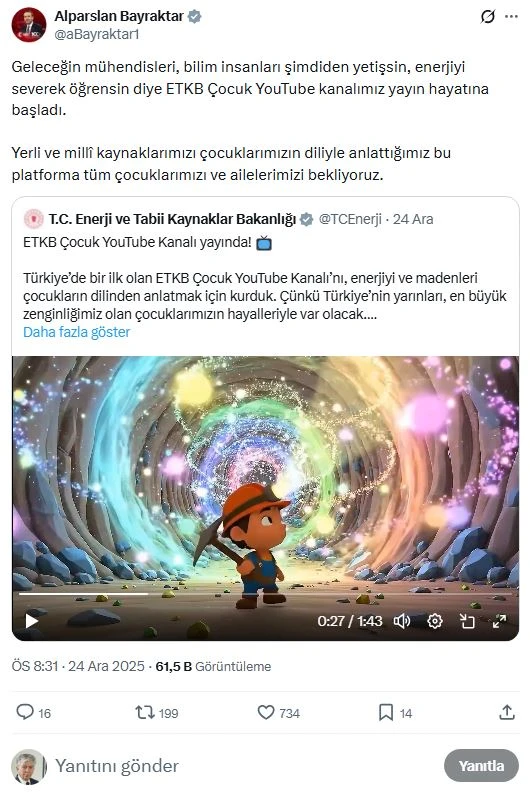The image size is (530, 798).
Task: Bookmark this tweet
Action: click(x=386, y=712)
